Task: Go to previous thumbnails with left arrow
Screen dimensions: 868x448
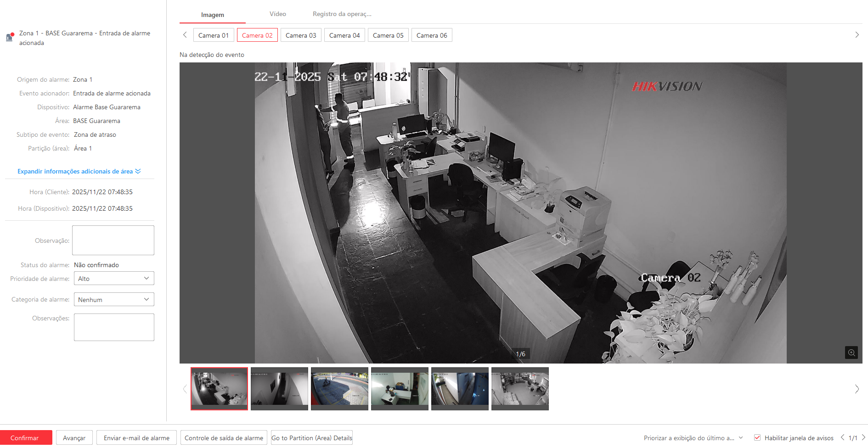Action: [x=185, y=389]
